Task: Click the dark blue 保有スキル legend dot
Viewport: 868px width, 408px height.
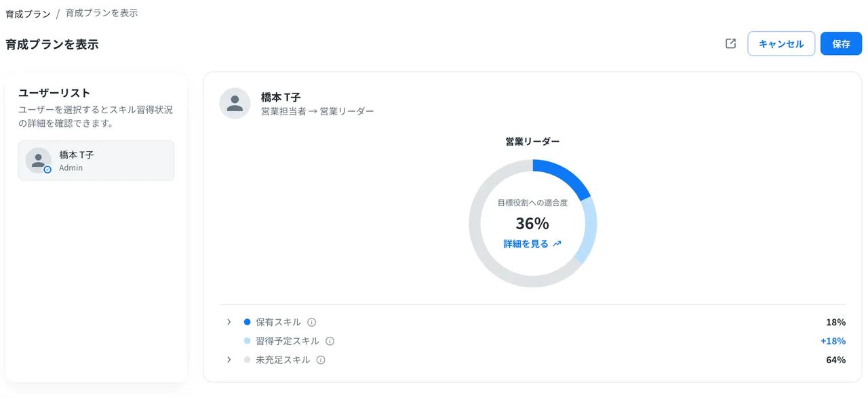Action: click(247, 322)
